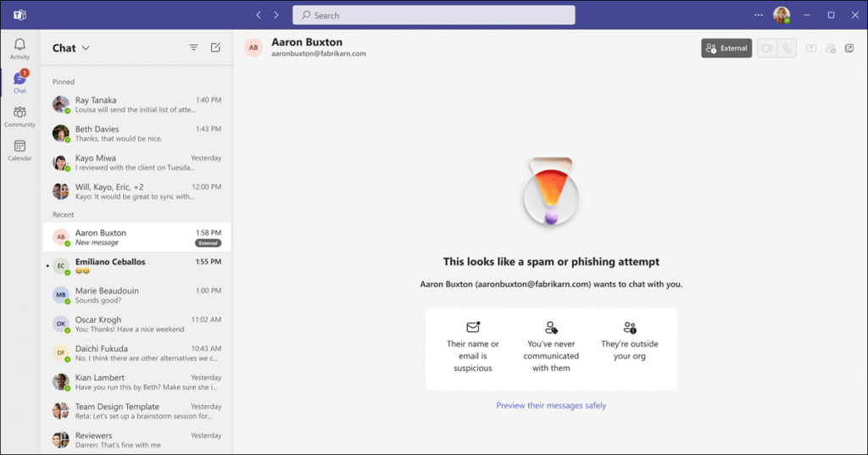Click the Teams logo icon
Image resolution: width=868 pixels, height=455 pixels.
tap(20, 15)
